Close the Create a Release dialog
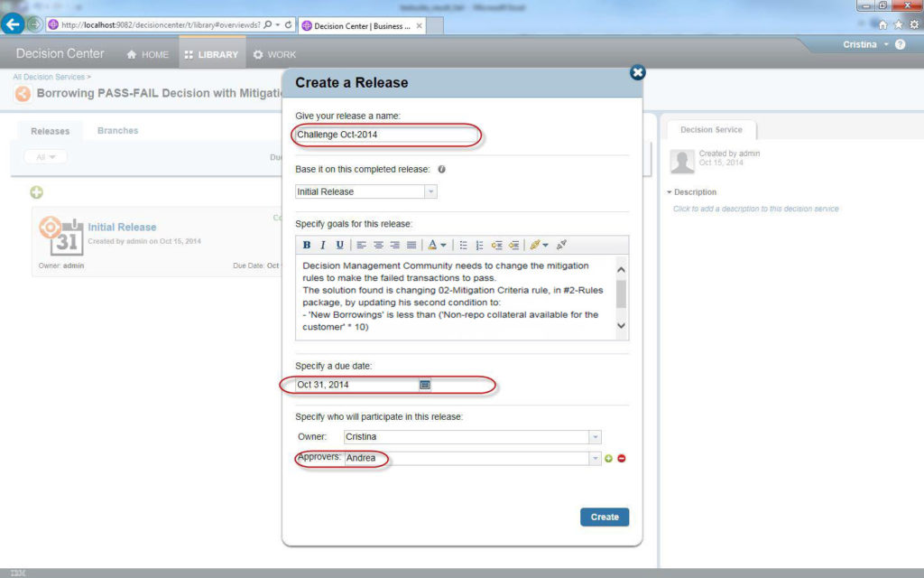Viewport: 924px width, 578px height. tap(637, 72)
